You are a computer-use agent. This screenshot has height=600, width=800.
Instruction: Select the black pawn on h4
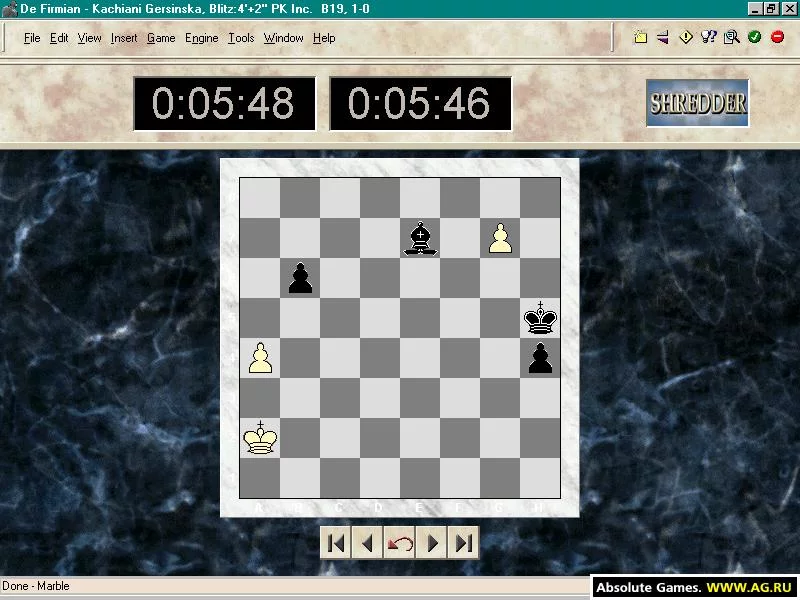pos(540,358)
